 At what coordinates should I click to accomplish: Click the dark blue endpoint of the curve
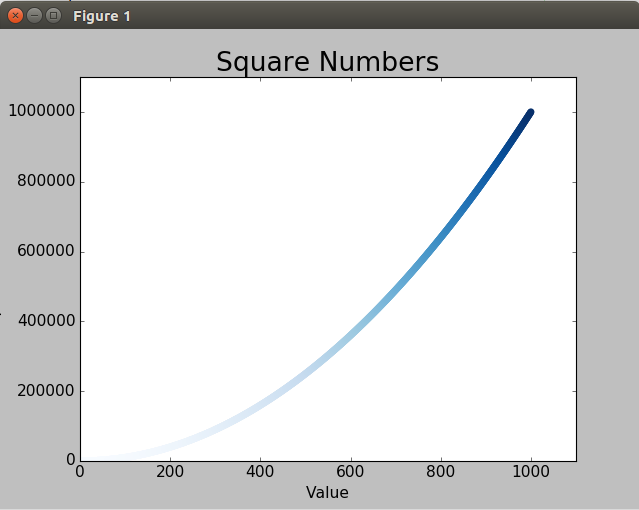pyautogui.click(x=530, y=113)
